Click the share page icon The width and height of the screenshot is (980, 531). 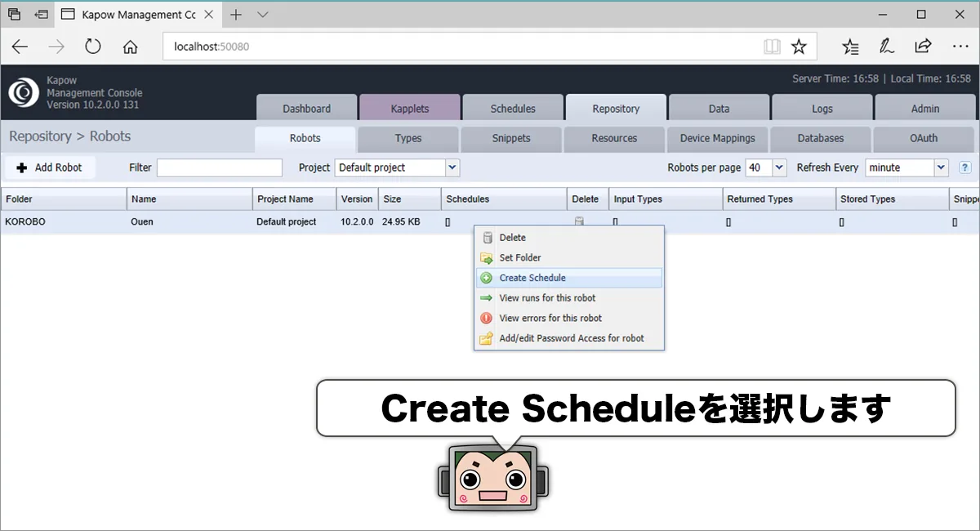(923, 47)
